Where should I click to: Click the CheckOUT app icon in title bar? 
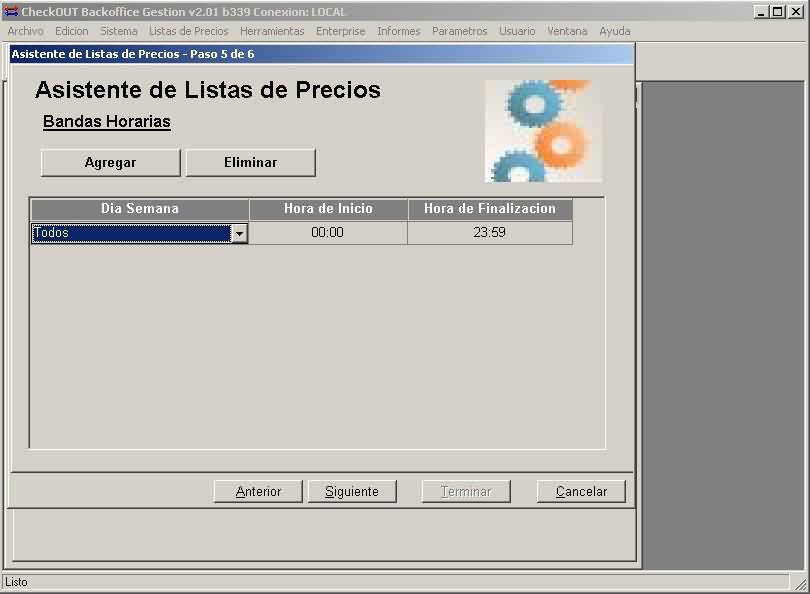[x=11, y=11]
